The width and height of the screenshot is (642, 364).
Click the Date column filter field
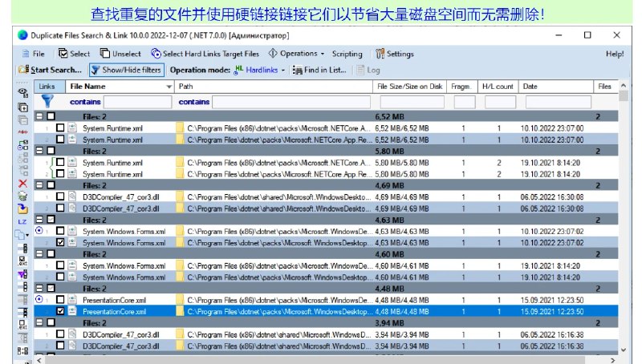pyautogui.click(x=559, y=102)
